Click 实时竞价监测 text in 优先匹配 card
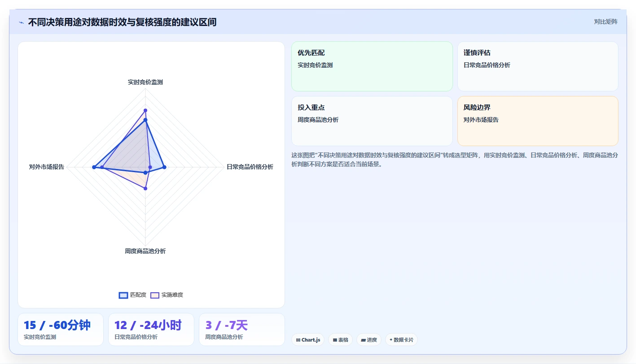 [315, 65]
